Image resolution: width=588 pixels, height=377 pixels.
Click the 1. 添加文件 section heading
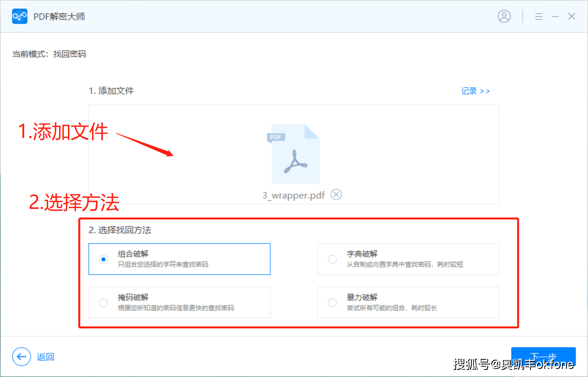(x=111, y=91)
